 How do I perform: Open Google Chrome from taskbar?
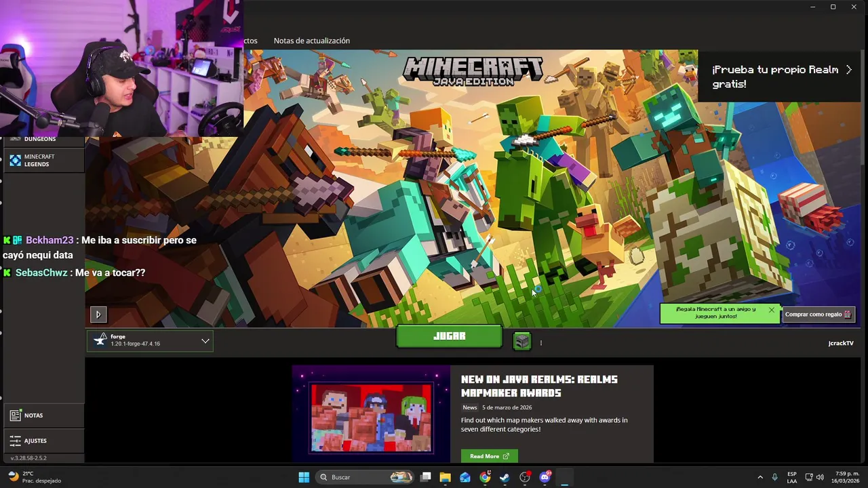(485, 477)
